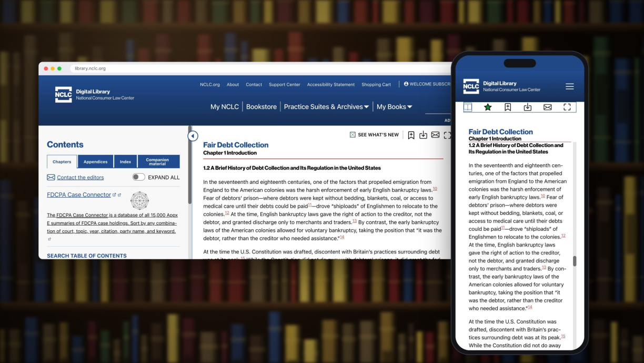This screenshot has height=363, width=644.
Task: Click download icon on phone toolbar
Action: [528, 107]
